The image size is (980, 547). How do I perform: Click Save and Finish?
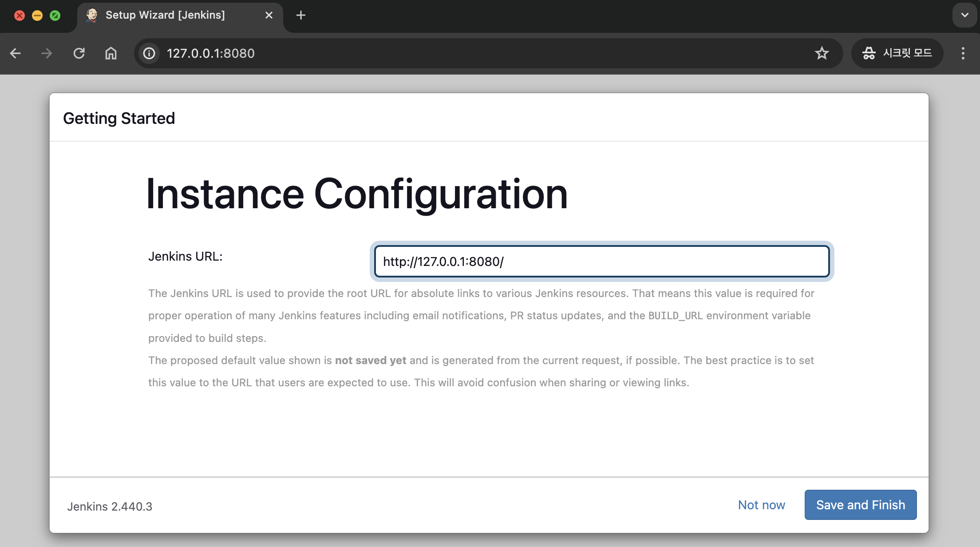[861, 505]
